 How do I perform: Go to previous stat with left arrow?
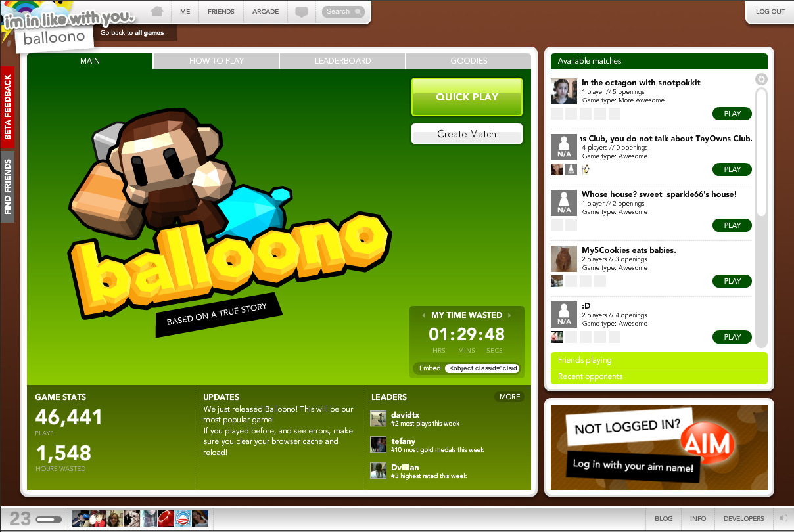[424, 315]
